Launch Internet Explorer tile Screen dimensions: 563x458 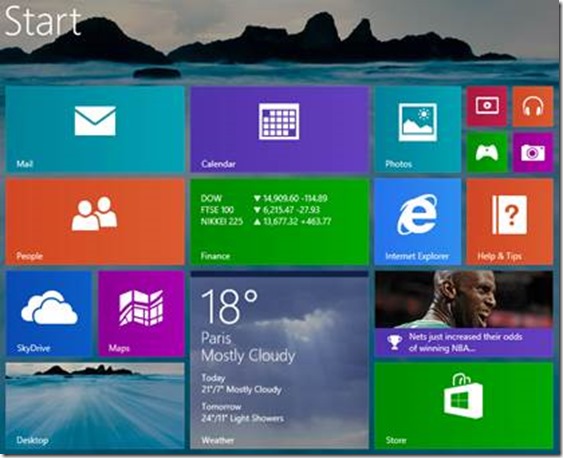pyautogui.click(x=418, y=221)
